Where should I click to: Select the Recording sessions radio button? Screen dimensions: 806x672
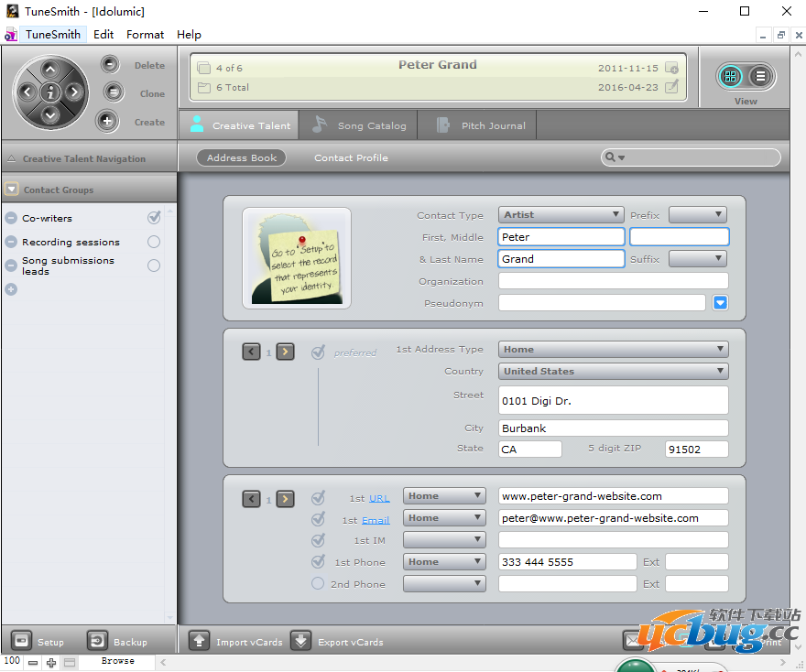click(x=154, y=242)
